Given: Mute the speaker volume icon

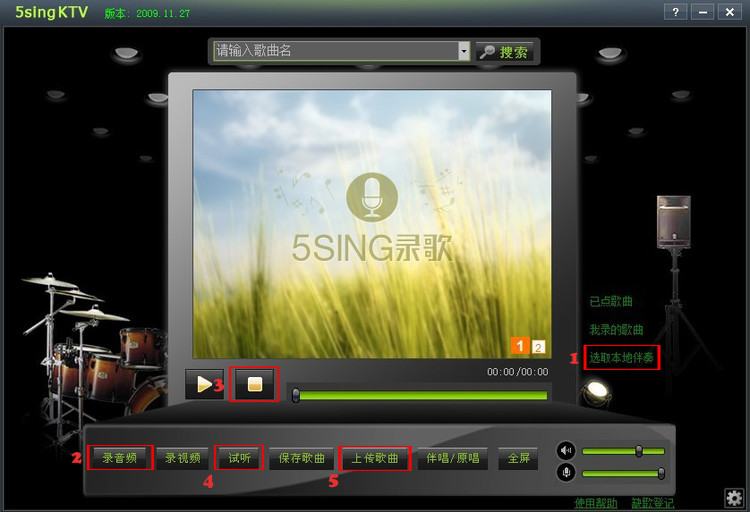Looking at the screenshot, I should (566, 450).
